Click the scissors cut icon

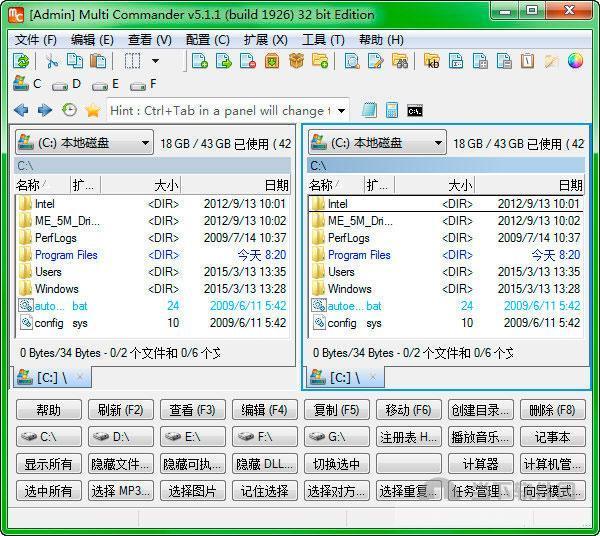(52, 61)
